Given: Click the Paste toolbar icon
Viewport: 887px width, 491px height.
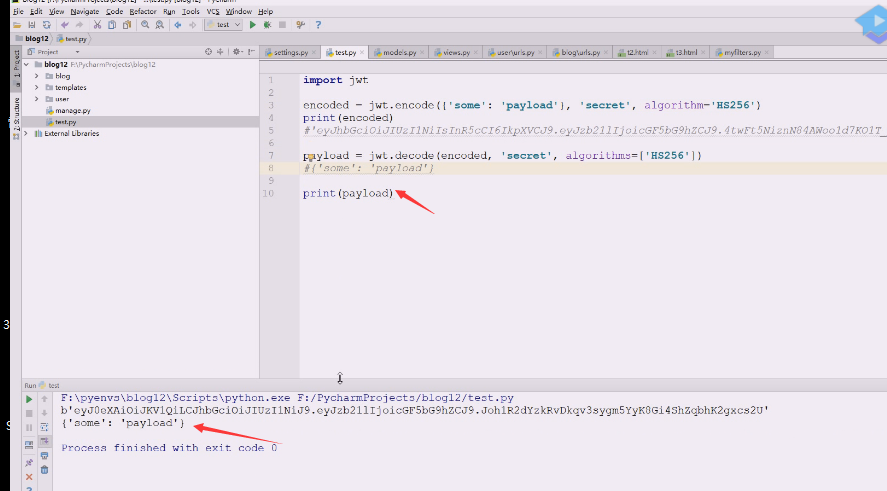Looking at the screenshot, I should click(x=127, y=25).
